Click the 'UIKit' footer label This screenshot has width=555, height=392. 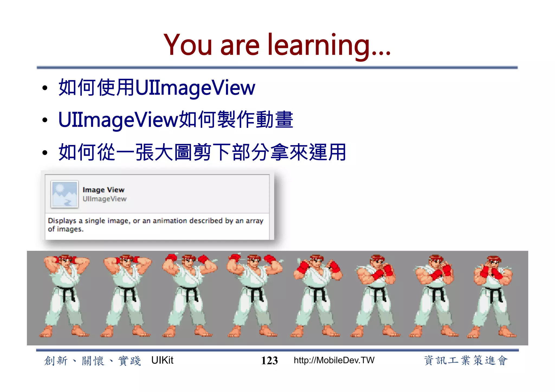(x=162, y=360)
